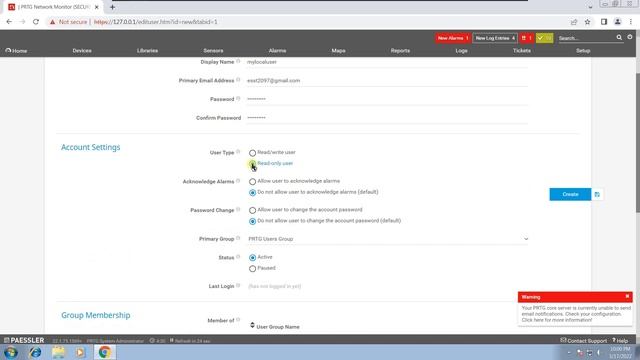This screenshot has height=360, width=640.
Task: Go back in browser history
Action: (9, 22)
